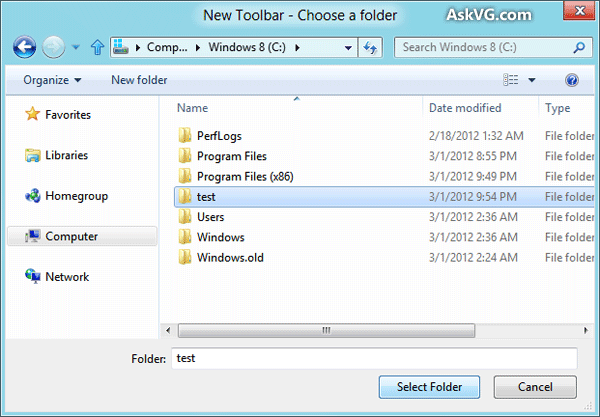Click the Folder name input field
Image resolution: width=600 pixels, height=417 pixels.
(x=374, y=358)
